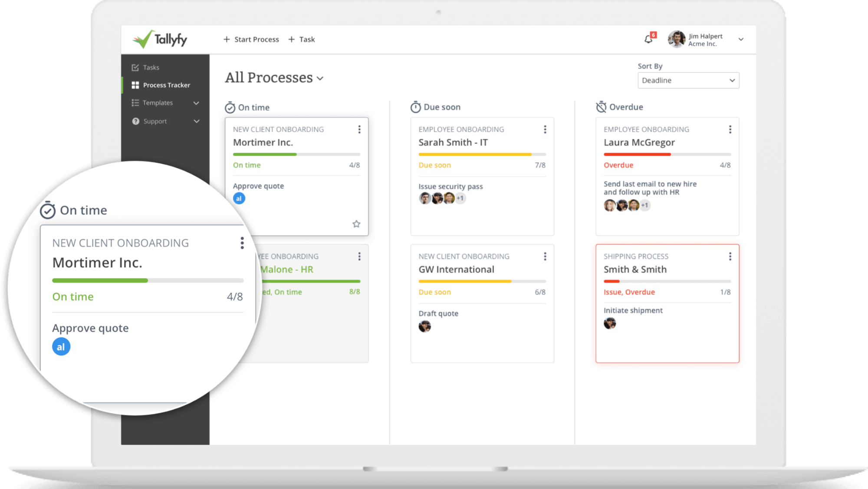Select Process Tracker in the sidebar
This screenshot has width=868, height=489.
(166, 85)
